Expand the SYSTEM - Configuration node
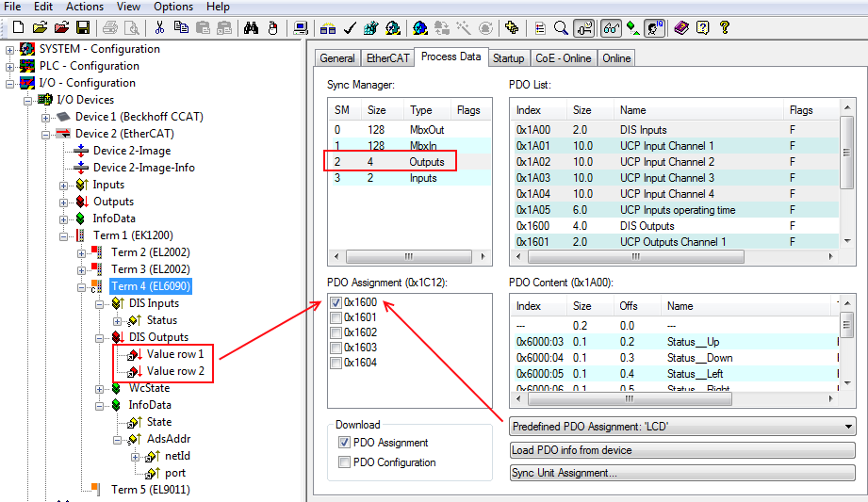The width and height of the screenshot is (868, 502). [x=10, y=50]
